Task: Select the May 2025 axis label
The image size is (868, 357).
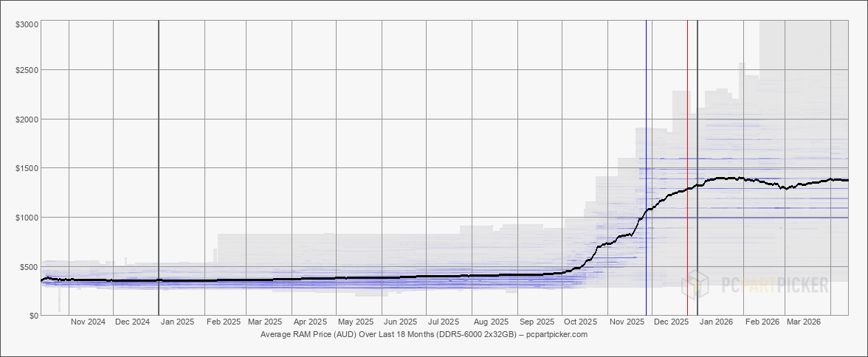Action: coord(356,322)
